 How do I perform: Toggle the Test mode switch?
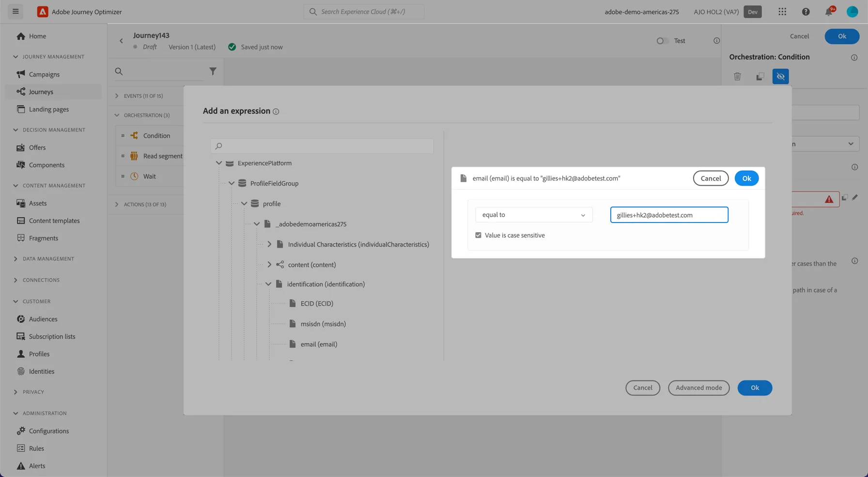click(x=663, y=41)
